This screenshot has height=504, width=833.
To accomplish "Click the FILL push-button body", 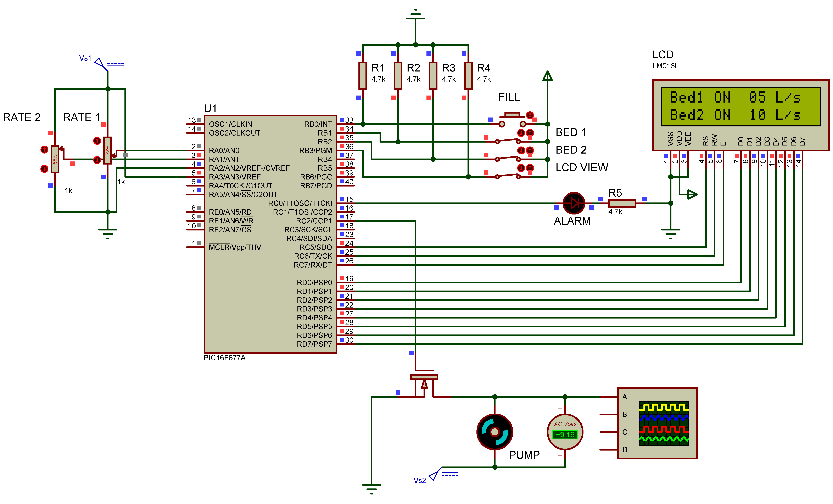I will click(512, 120).
